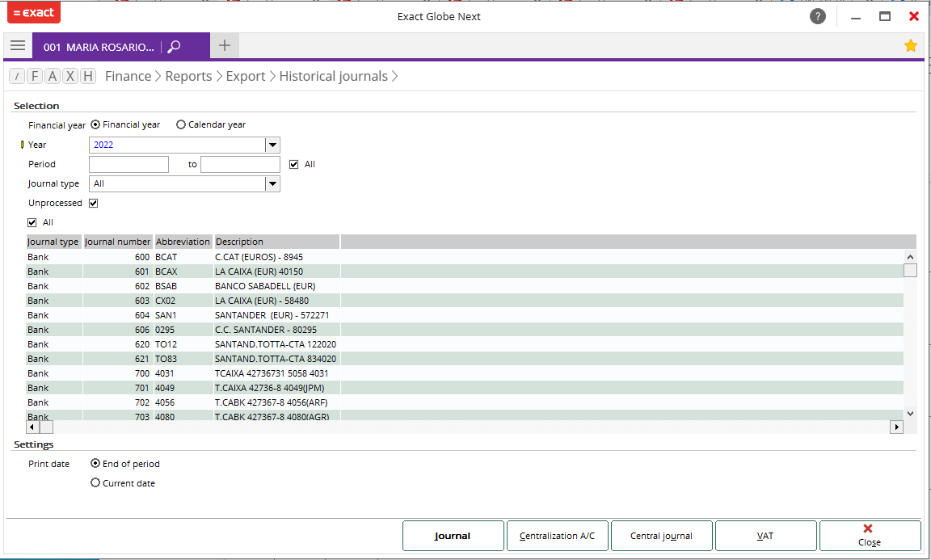The width and height of the screenshot is (931, 560).
Task: Select row SANTANDER (EUR) - 572271
Action: [465, 315]
